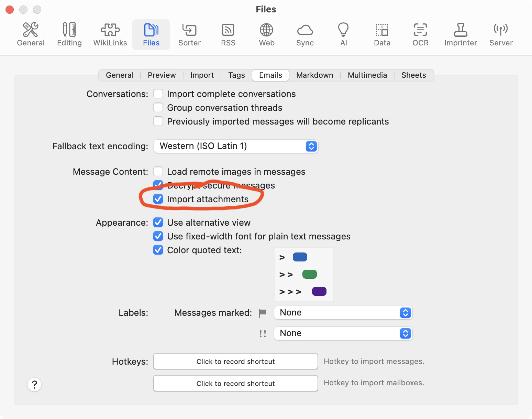
Task: Select the Imprinter stamp icon
Action: point(461,34)
